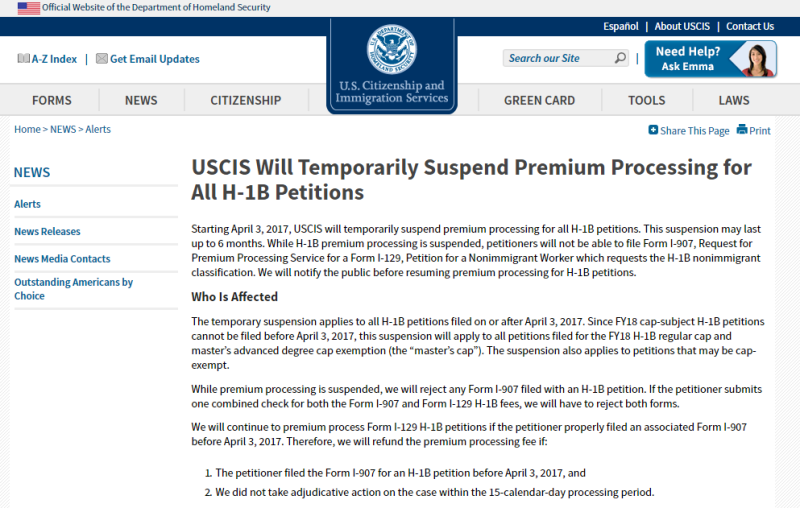Viewport: 800px width, 508px height.
Task: Click the printer icon
Action: [x=742, y=130]
